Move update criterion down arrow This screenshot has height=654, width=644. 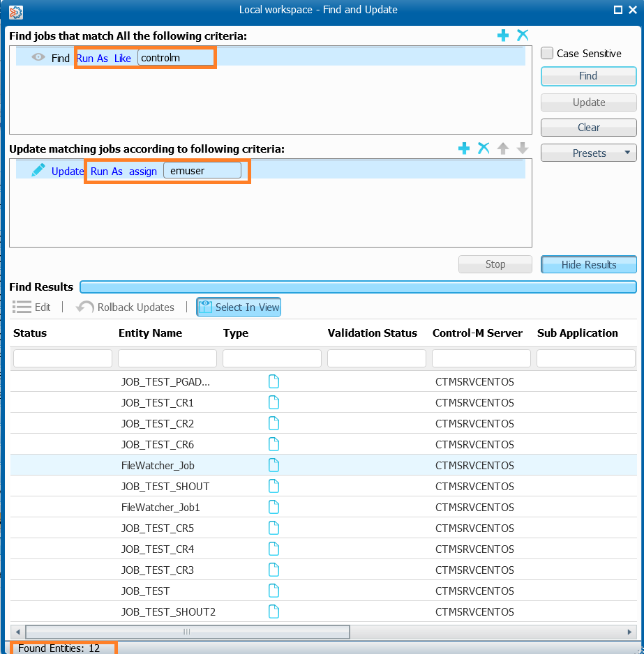click(x=522, y=148)
